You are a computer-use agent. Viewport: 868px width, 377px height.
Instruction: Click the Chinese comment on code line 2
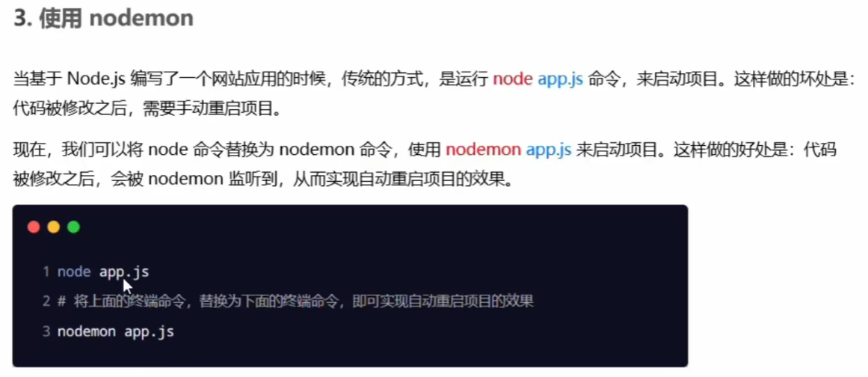coord(304,301)
